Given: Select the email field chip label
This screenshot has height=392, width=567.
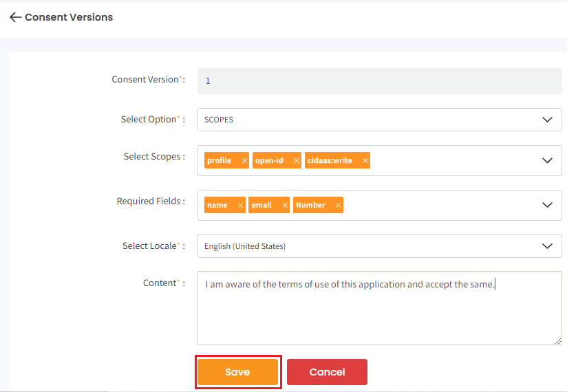Looking at the screenshot, I should [x=261, y=206].
